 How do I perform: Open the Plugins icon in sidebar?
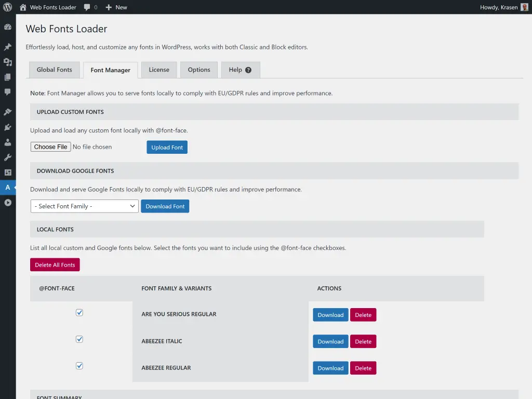8,127
